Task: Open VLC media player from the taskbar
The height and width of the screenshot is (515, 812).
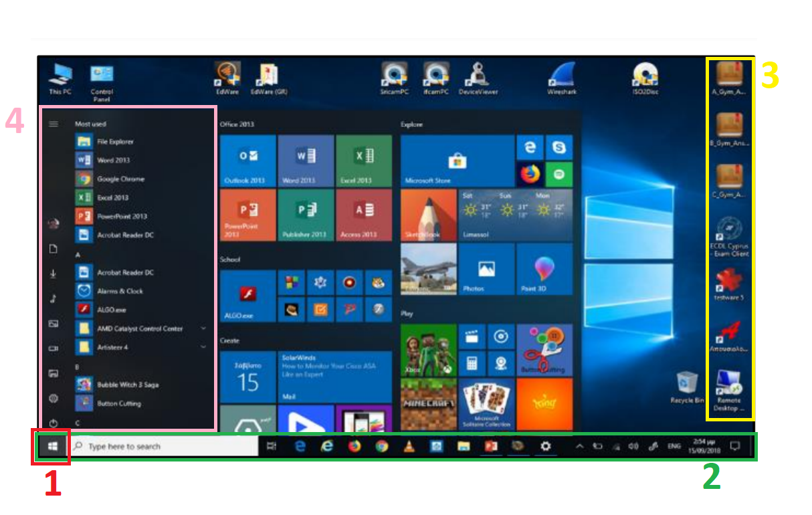Action: 409,446
